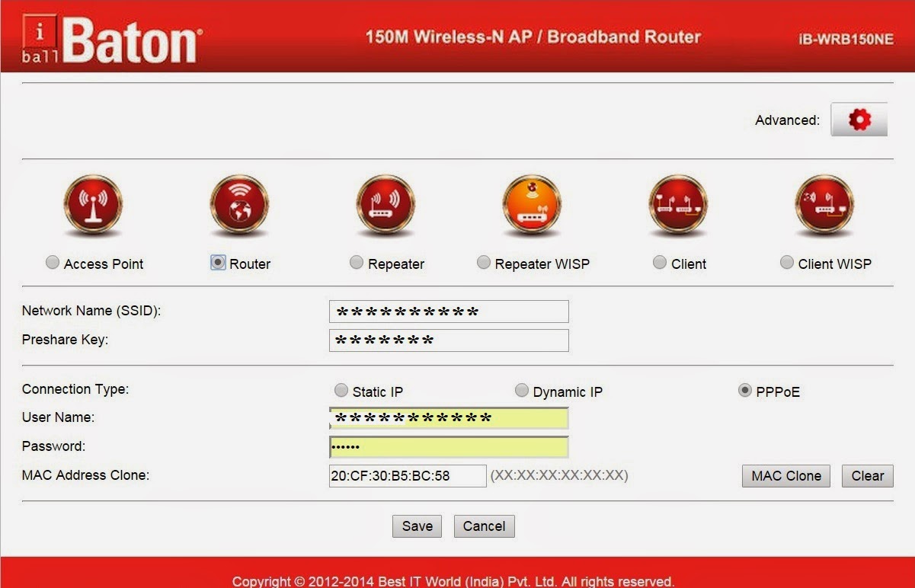
Task: Select the Client WISP radio button
Action: [x=787, y=263]
